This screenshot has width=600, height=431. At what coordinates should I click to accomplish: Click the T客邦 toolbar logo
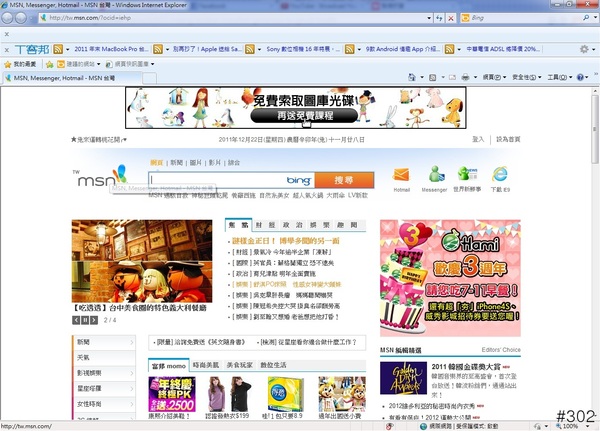pyautogui.click(x=32, y=49)
